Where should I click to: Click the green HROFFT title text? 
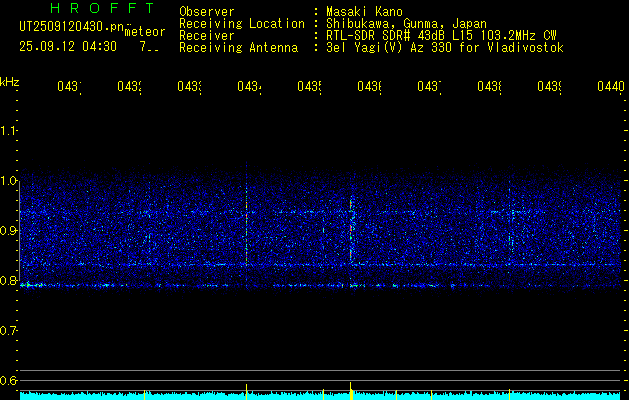pos(102,8)
